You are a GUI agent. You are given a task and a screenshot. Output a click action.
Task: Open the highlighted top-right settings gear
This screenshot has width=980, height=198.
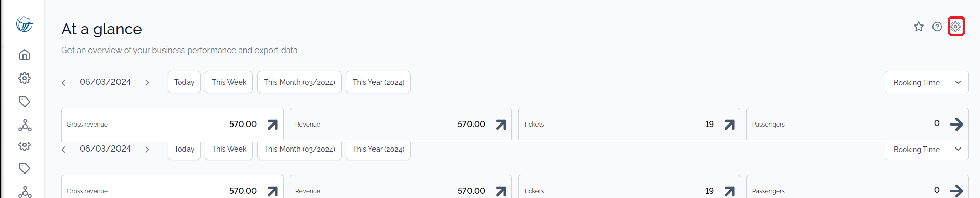956,27
